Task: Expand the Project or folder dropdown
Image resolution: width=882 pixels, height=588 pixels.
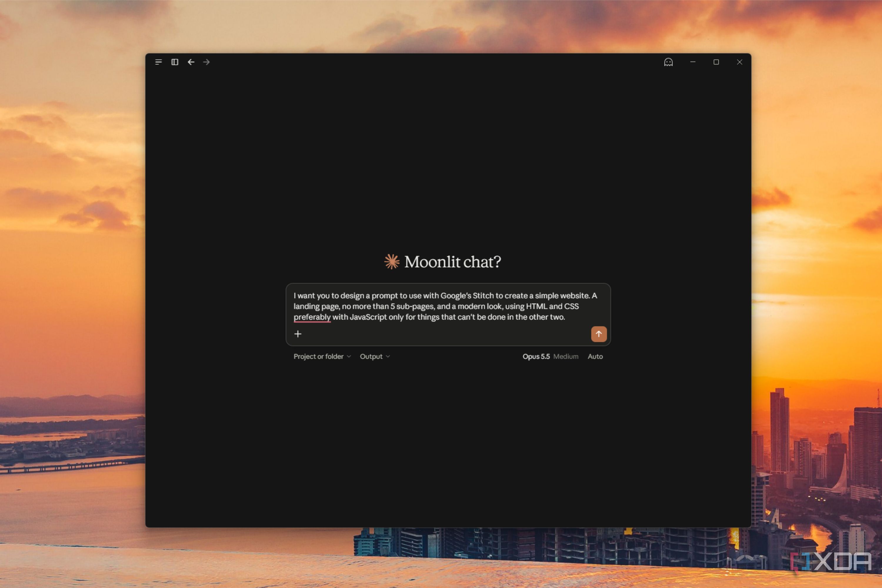Action: click(x=322, y=356)
